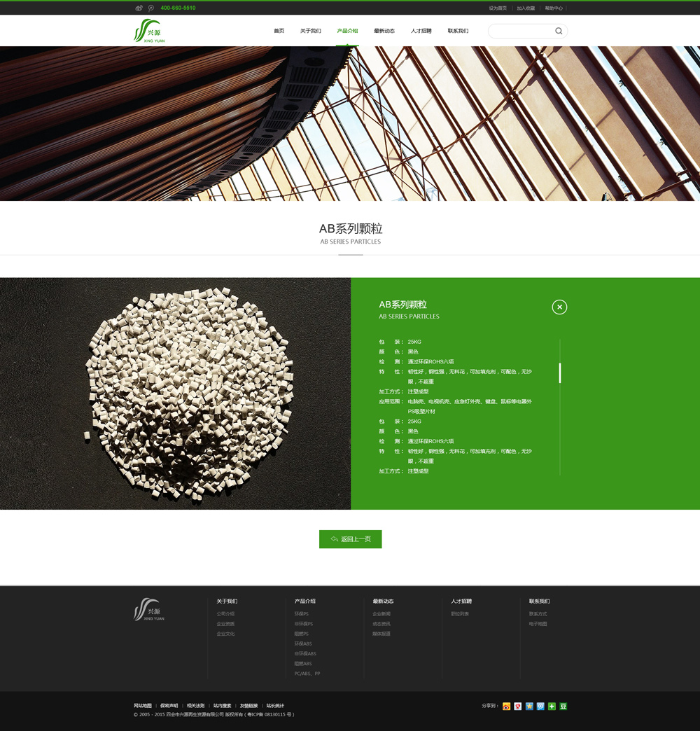This screenshot has height=731, width=700.
Task: Open 环保ABS link in footer products
Action: pos(303,643)
